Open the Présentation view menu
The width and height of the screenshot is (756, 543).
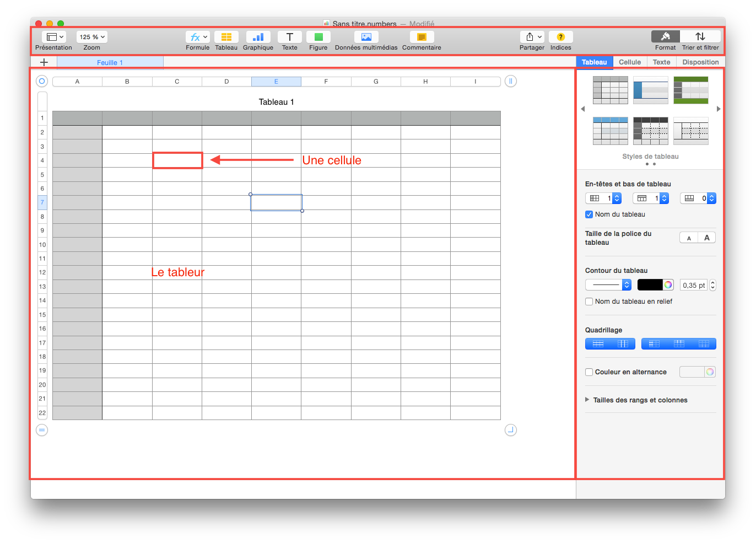tap(53, 37)
